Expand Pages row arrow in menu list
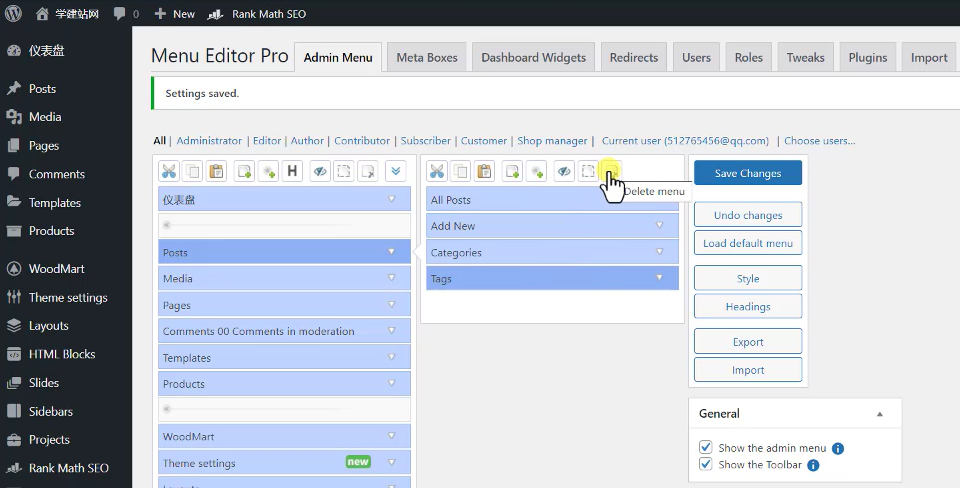 [x=392, y=304]
